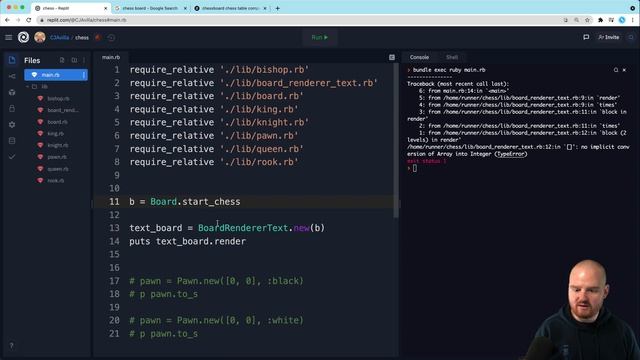Open the Unit tests checkmark sidebar icon
Viewport: 640px width, 360px height.
click(x=12, y=157)
